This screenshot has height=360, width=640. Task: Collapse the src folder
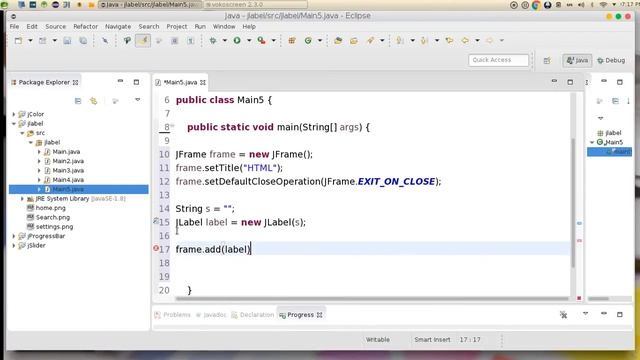point(22,133)
